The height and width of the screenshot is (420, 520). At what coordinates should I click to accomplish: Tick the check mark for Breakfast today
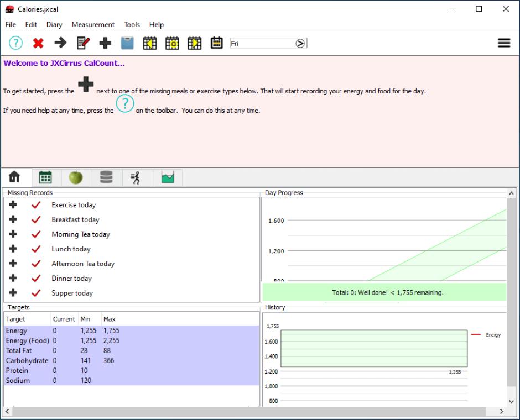(x=36, y=219)
